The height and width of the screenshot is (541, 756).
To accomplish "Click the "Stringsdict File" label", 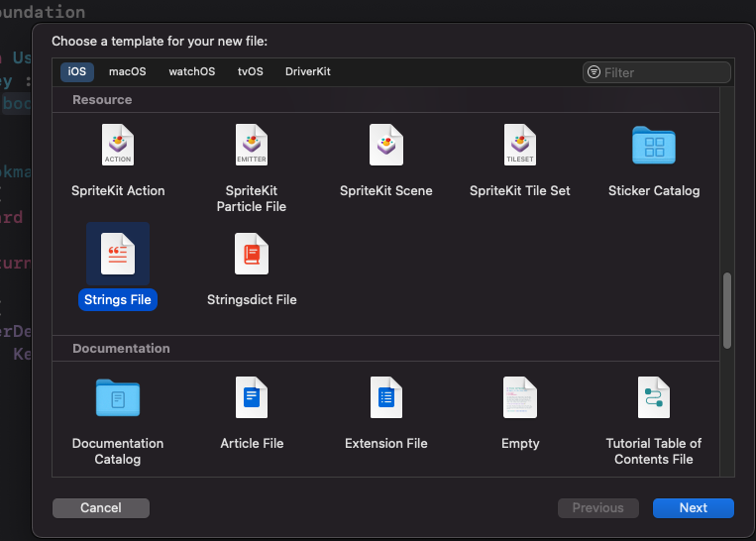I will pyautogui.click(x=252, y=300).
